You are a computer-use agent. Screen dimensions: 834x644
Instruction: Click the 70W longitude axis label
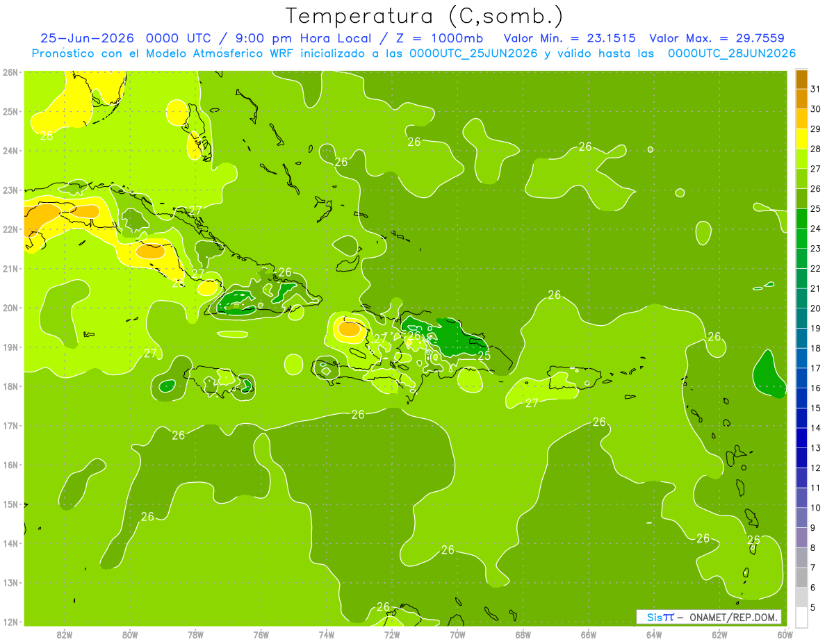point(457,634)
